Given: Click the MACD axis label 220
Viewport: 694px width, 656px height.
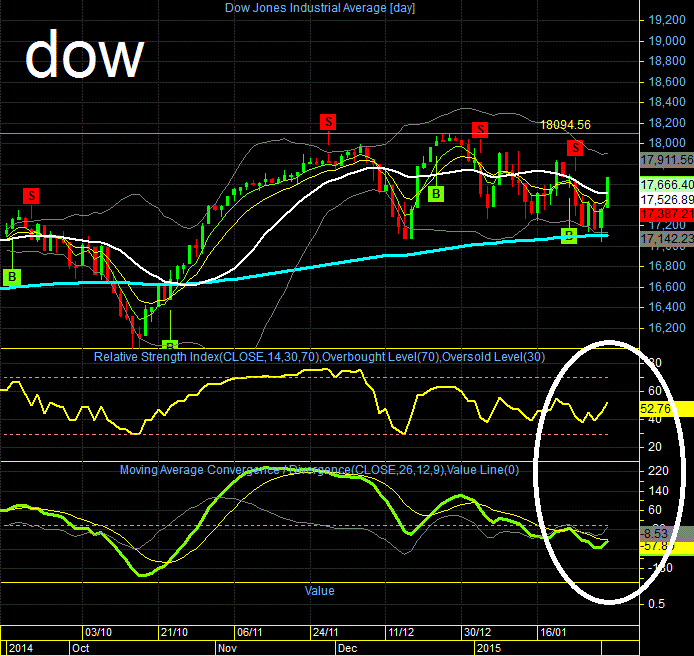Looking at the screenshot, I should pyautogui.click(x=658, y=471).
